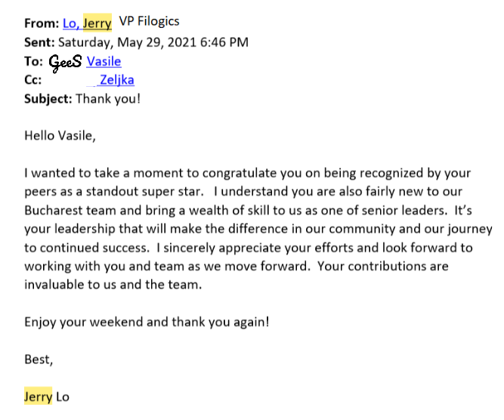
Task: Click the bold "Cc:" label
Action: tap(32, 79)
